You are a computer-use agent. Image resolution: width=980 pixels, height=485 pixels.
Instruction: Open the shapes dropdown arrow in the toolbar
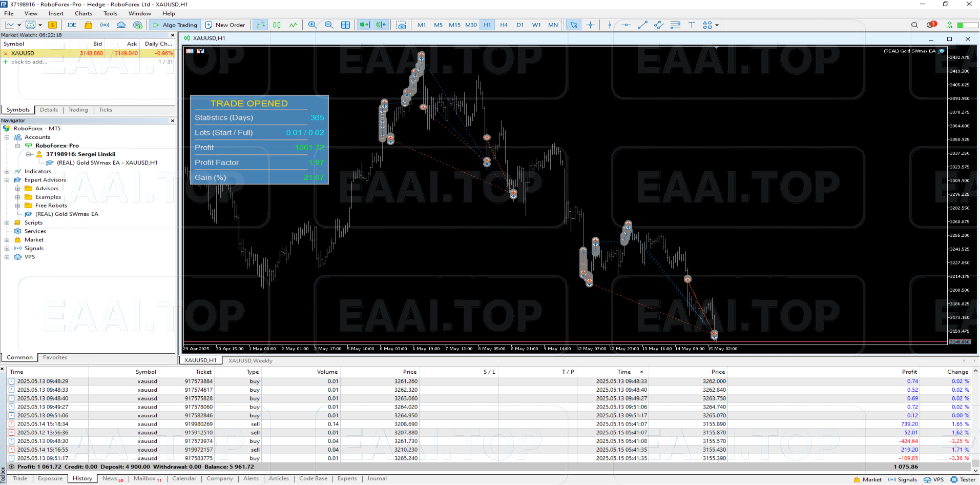(x=717, y=25)
